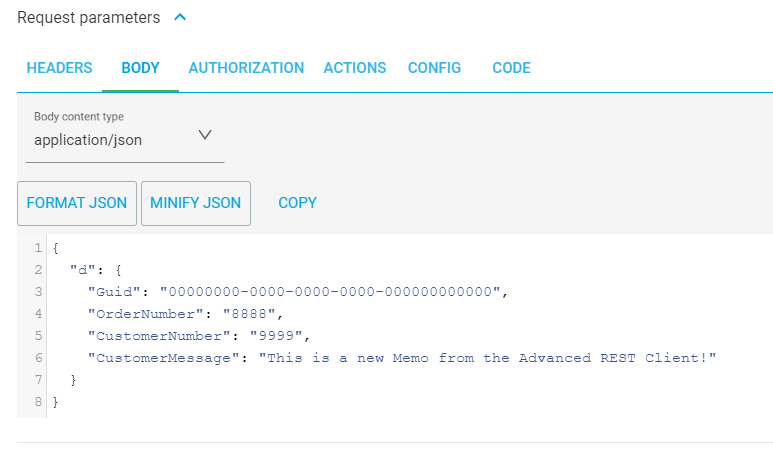Click the FORMAT JSON button
The width and height of the screenshot is (773, 459).
point(77,203)
